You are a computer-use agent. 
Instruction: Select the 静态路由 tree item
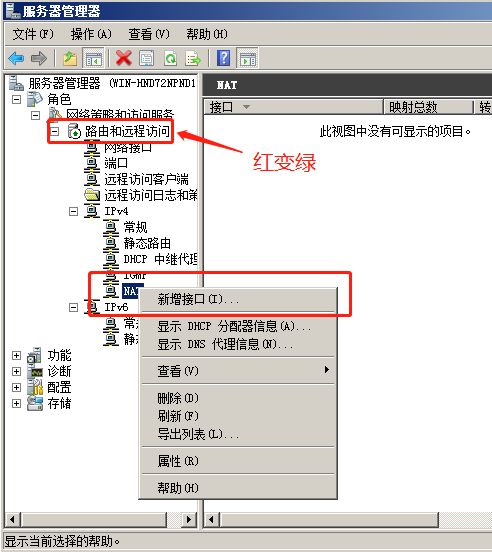[147, 243]
